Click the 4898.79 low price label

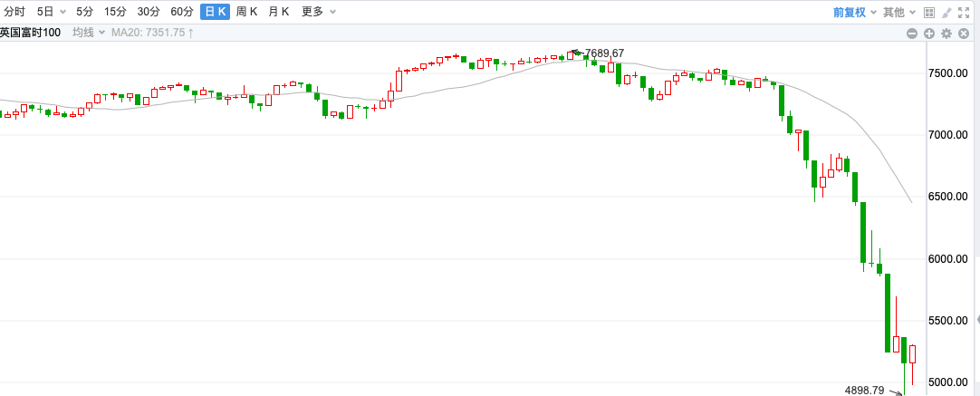click(864, 391)
